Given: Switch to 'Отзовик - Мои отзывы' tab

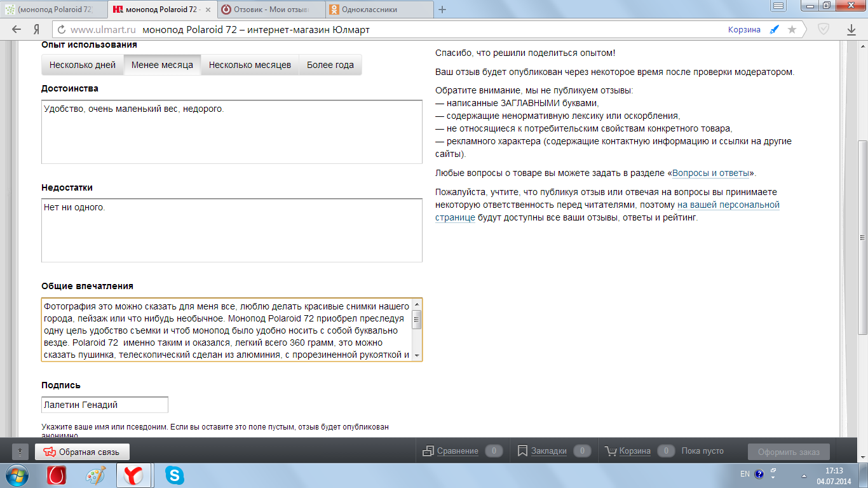Looking at the screenshot, I should click(x=271, y=10).
